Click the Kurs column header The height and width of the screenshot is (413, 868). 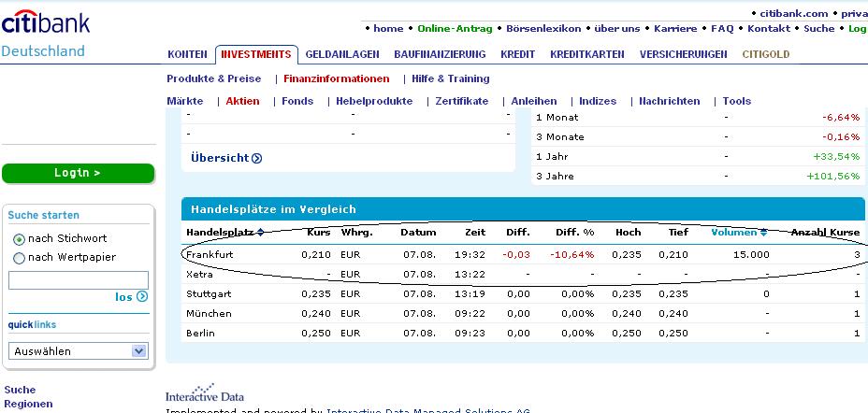click(319, 233)
